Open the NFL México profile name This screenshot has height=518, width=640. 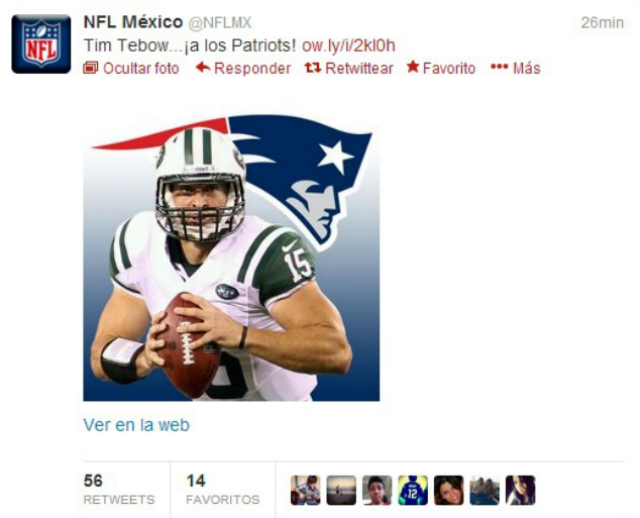point(133,22)
